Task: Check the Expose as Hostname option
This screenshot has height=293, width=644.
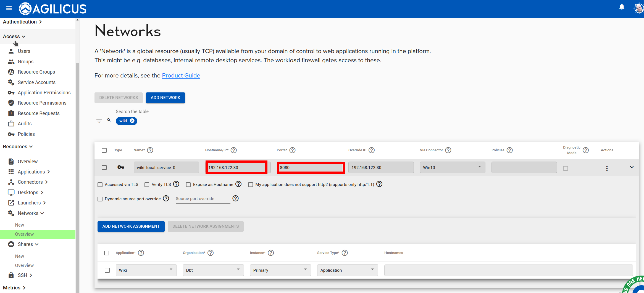Action: point(188,185)
